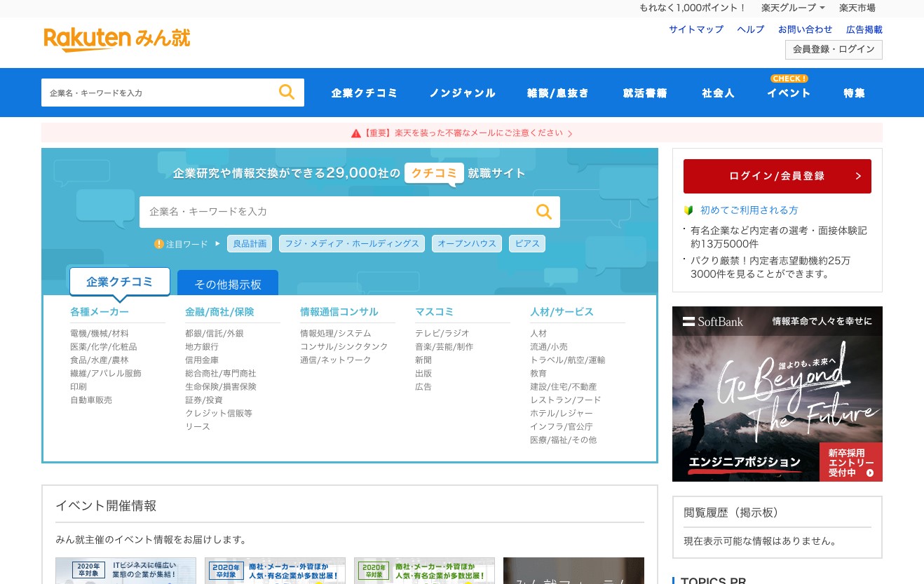Switch to the 企業クチコミ tab
Screen dimensions: 924x584
tap(120, 282)
